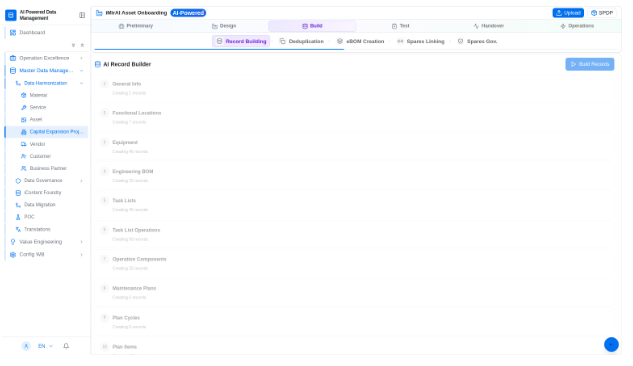Viewport: 633px width, 366px height.
Task: Switch to the Design phase tab
Action: [x=224, y=26]
